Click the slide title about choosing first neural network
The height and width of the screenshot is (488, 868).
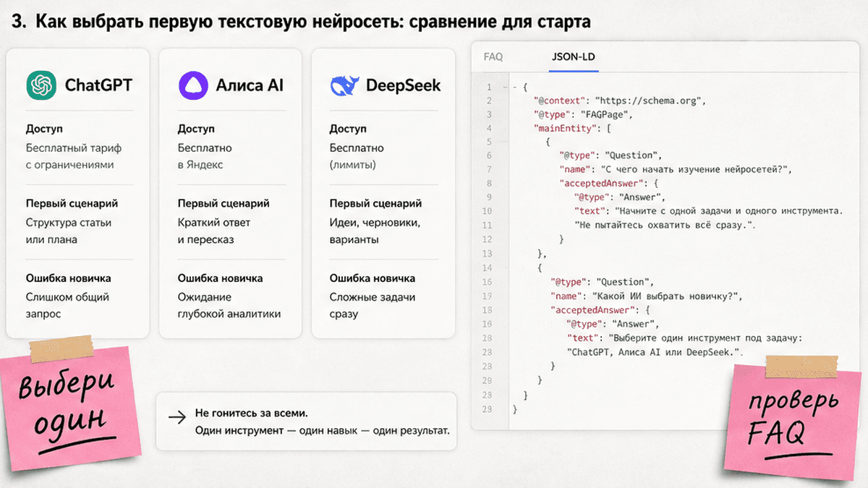[301, 22]
